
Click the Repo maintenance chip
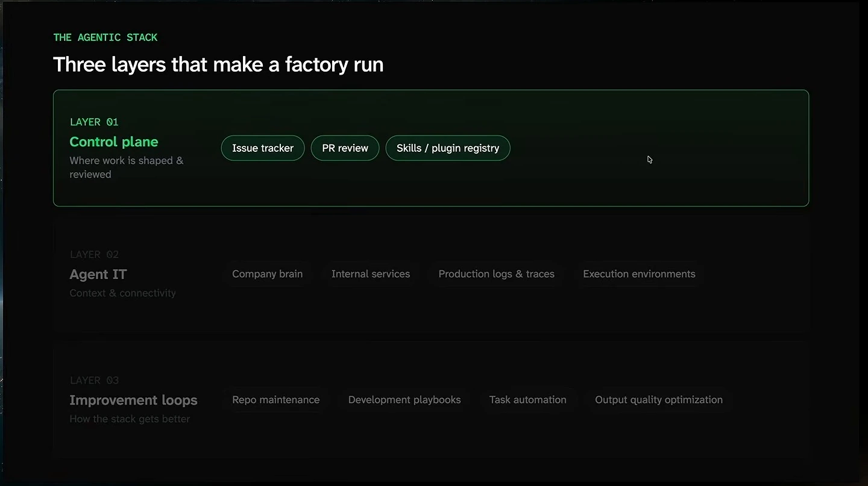(x=276, y=400)
